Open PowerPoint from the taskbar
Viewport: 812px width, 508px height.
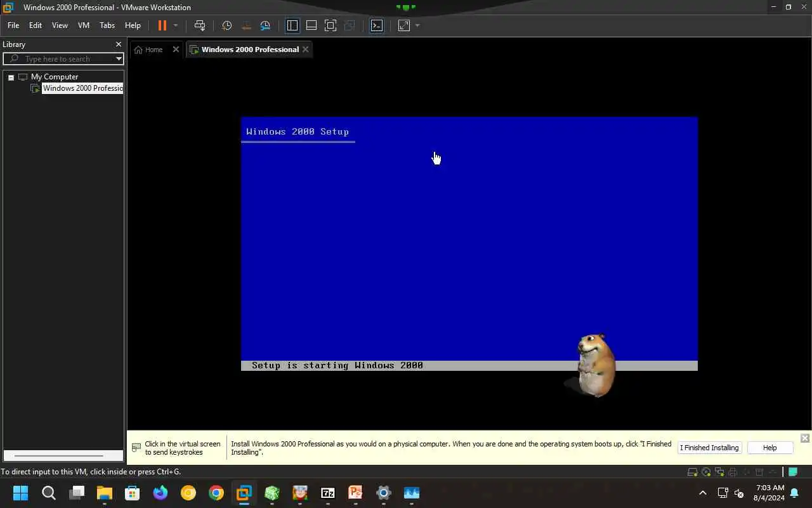tap(356, 493)
